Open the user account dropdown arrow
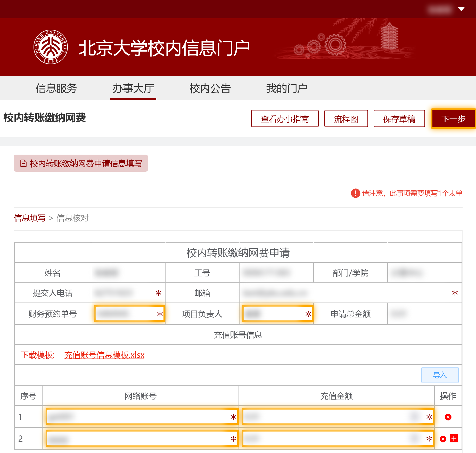Screen dimensions: 476x453 click(461, 9)
